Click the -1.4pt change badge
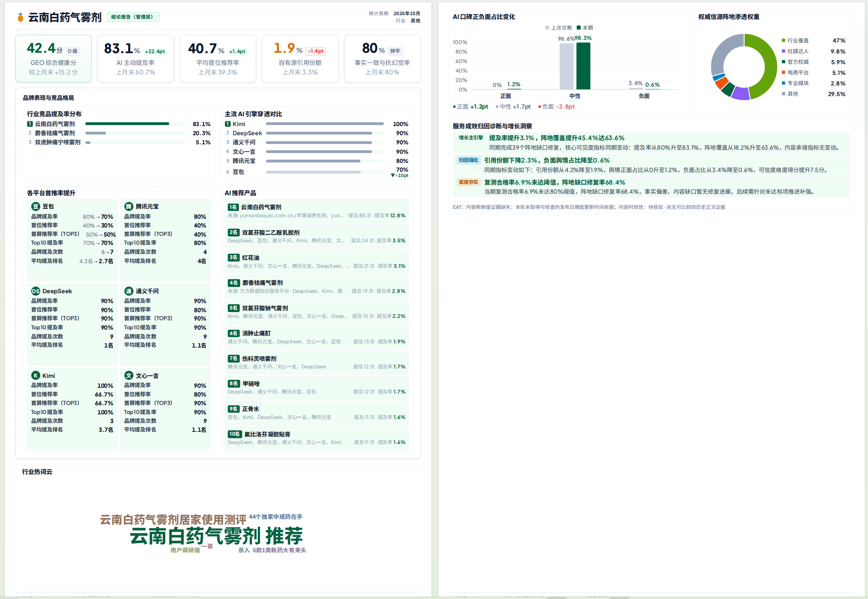This screenshot has height=599, width=868. 316,51
